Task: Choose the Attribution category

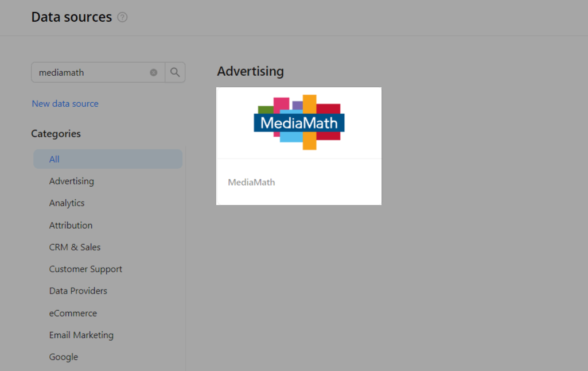Action: point(71,225)
